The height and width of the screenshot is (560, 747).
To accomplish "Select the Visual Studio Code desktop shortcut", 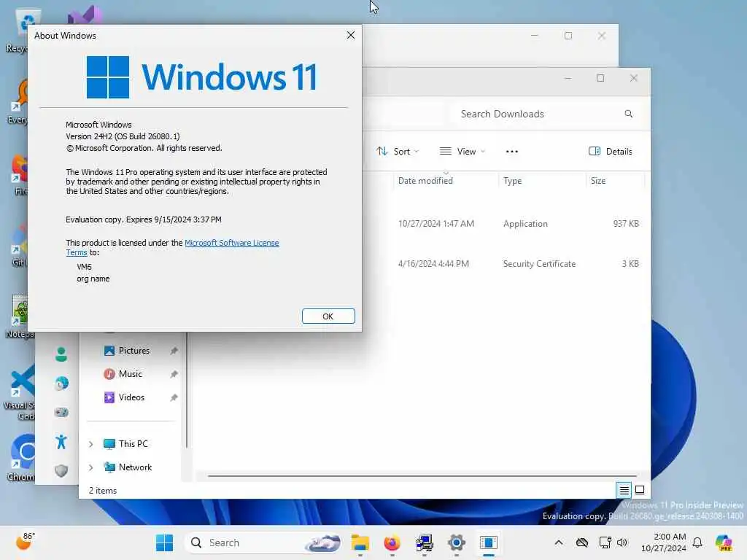I will click(20, 392).
